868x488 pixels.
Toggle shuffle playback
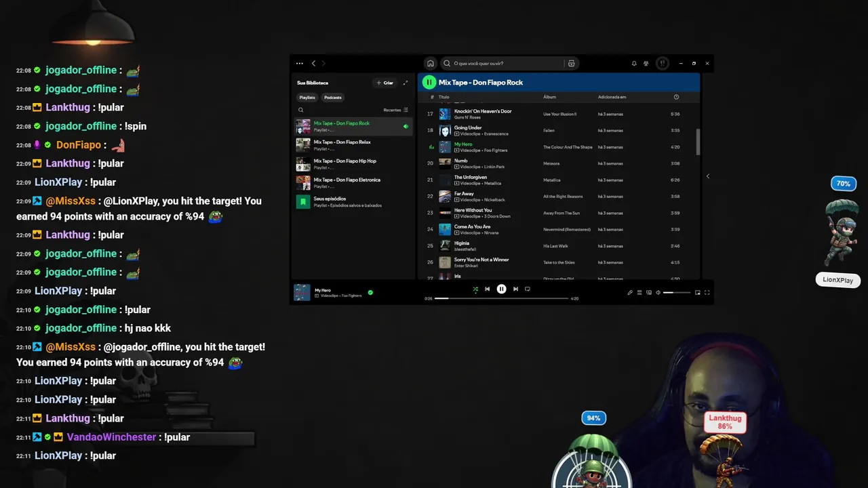click(x=475, y=289)
